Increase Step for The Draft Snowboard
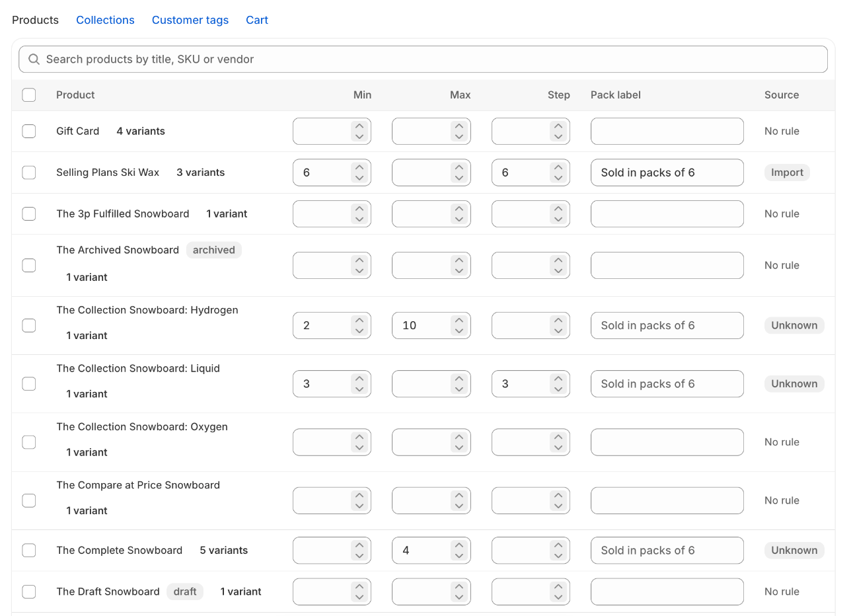The width and height of the screenshot is (851, 616). click(x=558, y=586)
